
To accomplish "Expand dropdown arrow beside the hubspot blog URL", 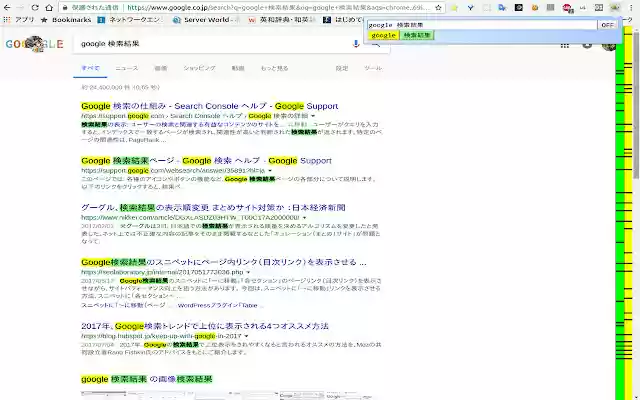I will (x=246, y=336).
